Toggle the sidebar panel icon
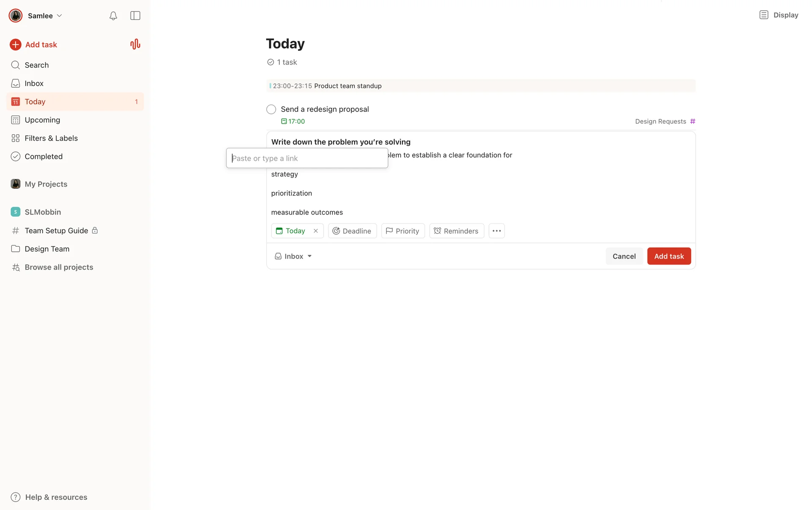Screen dimensions: 812x510 pyautogui.click(x=135, y=16)
